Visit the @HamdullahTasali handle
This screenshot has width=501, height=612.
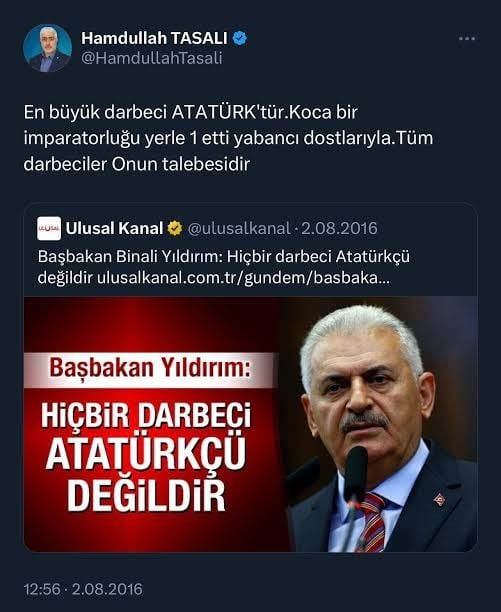[152, 58]
